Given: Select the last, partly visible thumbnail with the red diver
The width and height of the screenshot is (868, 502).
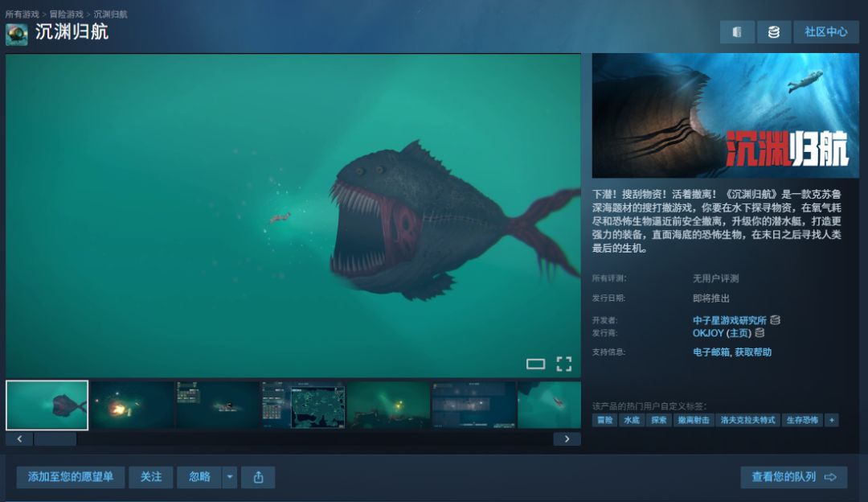Looking at the screenshot, I should (549, 405).
